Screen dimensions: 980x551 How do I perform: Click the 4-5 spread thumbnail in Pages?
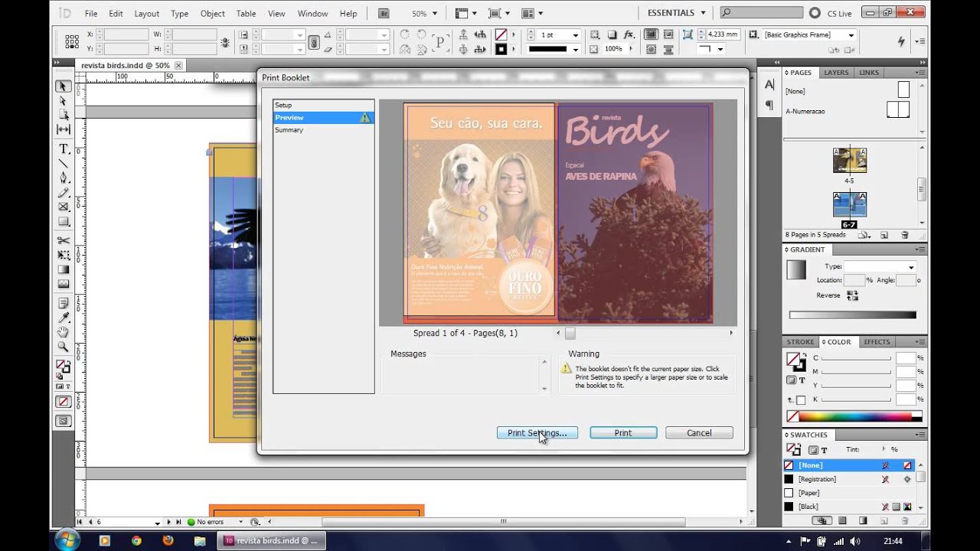849,161
